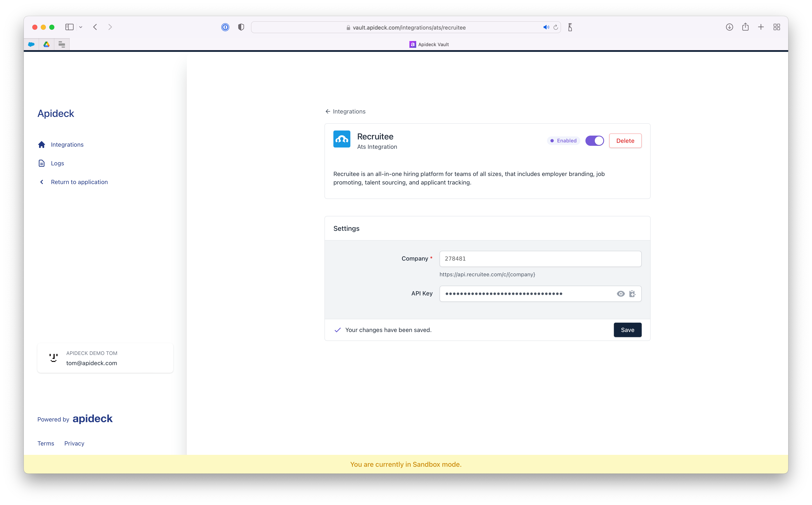This screenshot has width=812, height=505.
Task: Reload the page
Action: (555, 27)
